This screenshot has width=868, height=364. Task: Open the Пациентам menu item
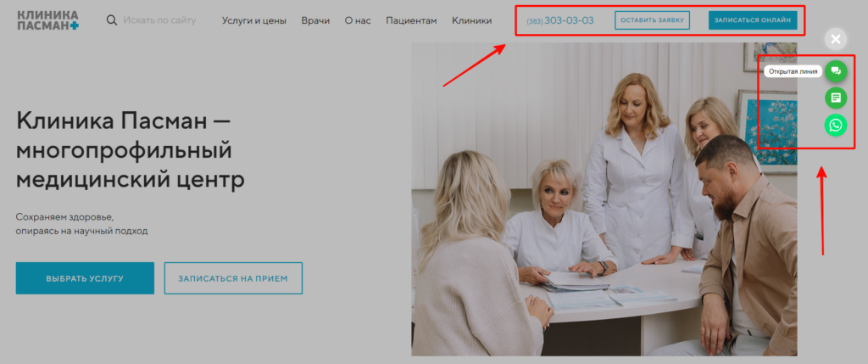411,21
